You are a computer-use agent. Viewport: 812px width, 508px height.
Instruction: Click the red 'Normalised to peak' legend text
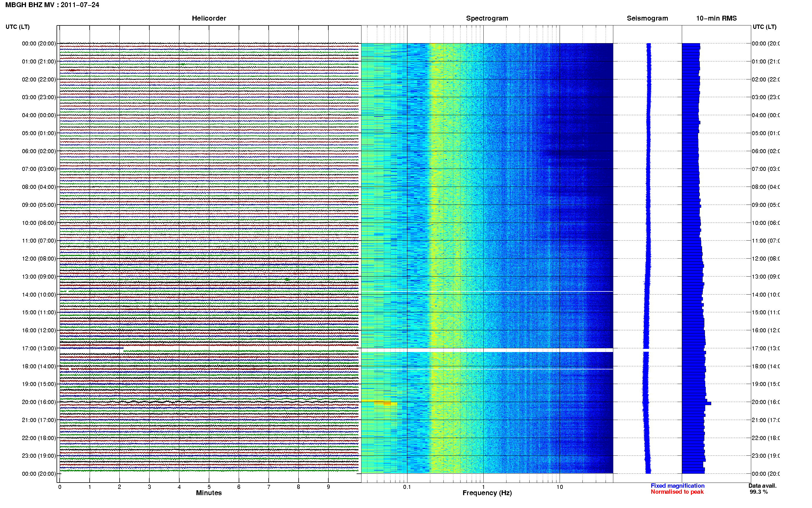(677, 492)
